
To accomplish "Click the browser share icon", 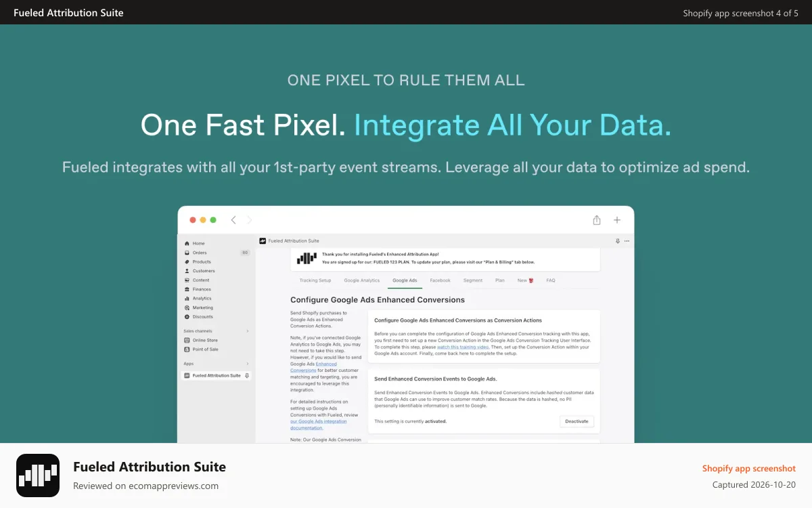I will click(x=597, y=220).
